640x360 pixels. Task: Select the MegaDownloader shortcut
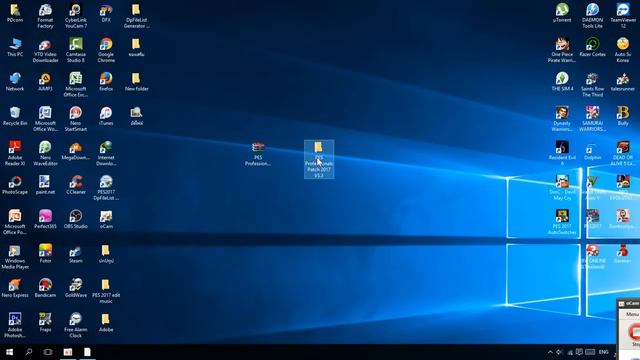tap(76, 151)
